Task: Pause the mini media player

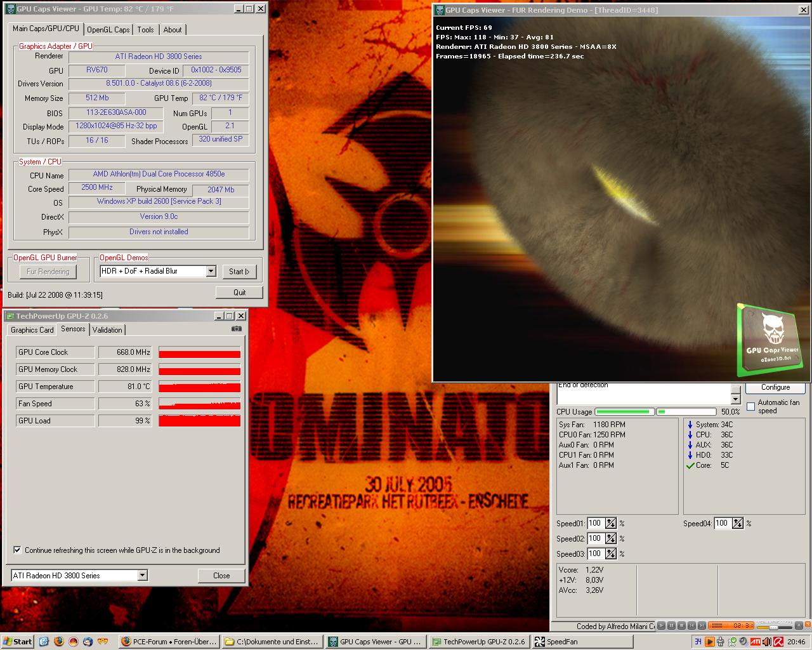Action: pos(670,626)
